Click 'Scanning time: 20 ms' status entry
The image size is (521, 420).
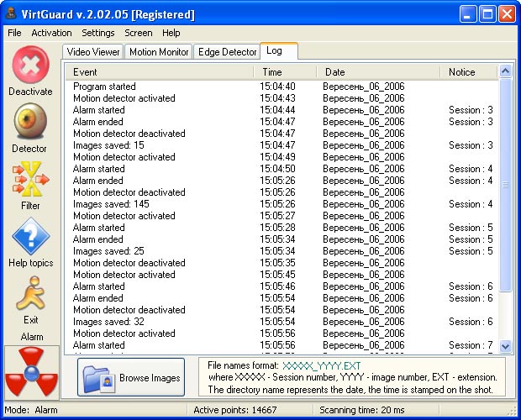tap(362, 410)
